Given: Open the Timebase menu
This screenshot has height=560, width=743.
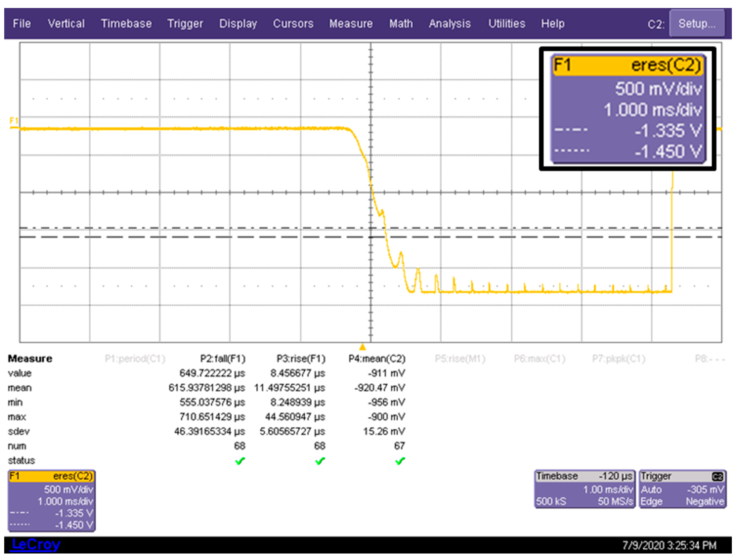Looking at the screenshot, I should pyautogui.click(x=126, y=24).
